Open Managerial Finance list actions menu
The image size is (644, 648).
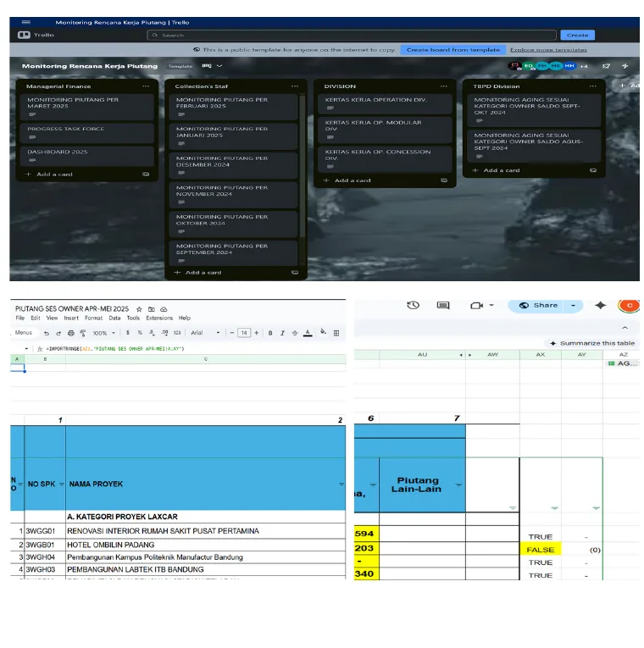click(x=146, y=86)
